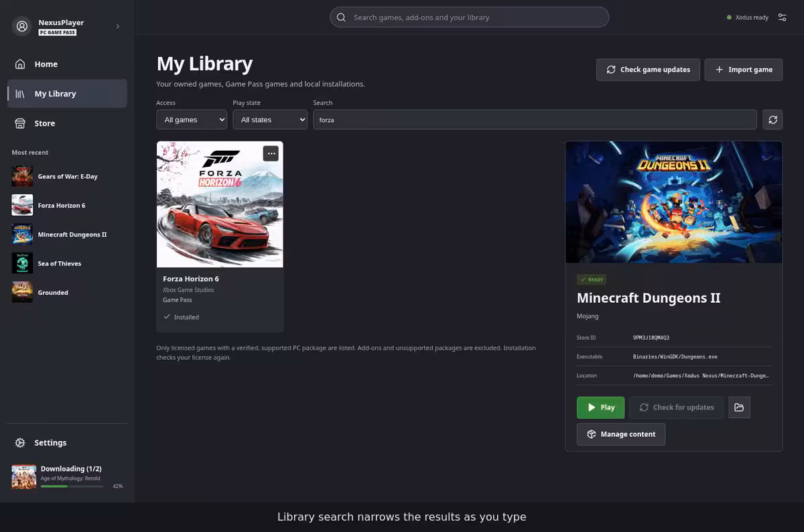Click the Mojang developer name
The image size is (804, 532).
click(x=588, y=316)
